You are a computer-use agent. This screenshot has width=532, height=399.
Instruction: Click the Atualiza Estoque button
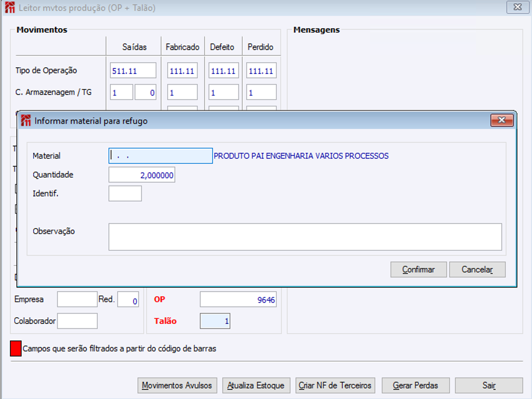256,385
